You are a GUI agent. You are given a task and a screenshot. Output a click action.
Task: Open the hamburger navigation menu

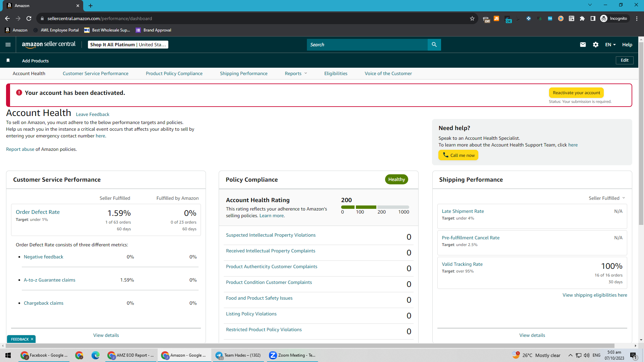tap(8, 45)
